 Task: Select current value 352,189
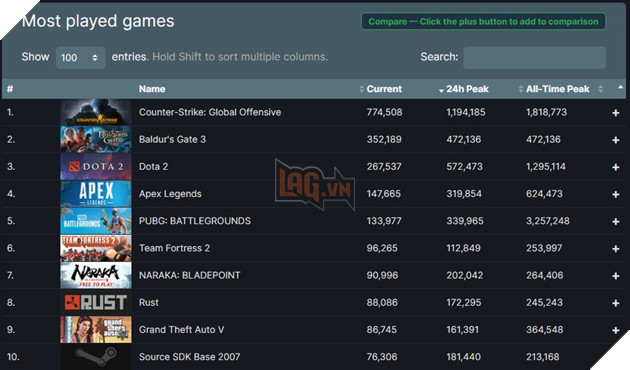point(384,139)
